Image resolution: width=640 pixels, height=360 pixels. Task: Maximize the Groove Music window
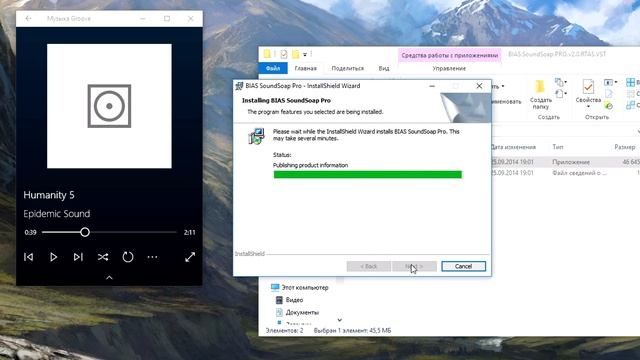(167, 18)
